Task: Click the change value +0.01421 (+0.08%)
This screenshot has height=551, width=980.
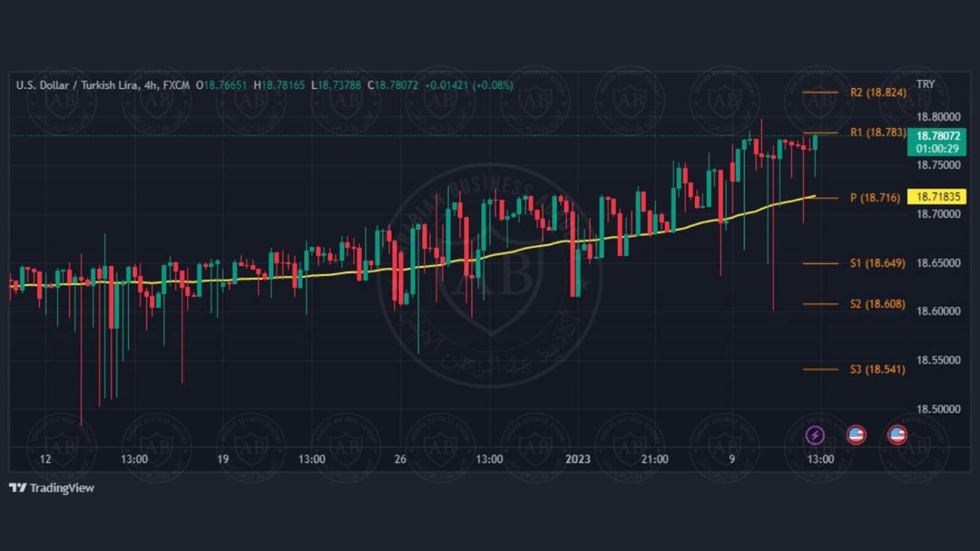Action: point(469,85)
